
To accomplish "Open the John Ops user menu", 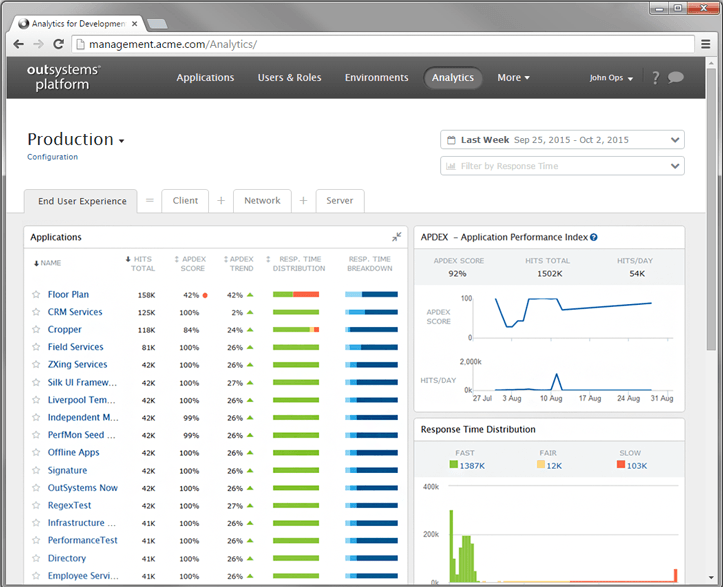I will point(611,78).
